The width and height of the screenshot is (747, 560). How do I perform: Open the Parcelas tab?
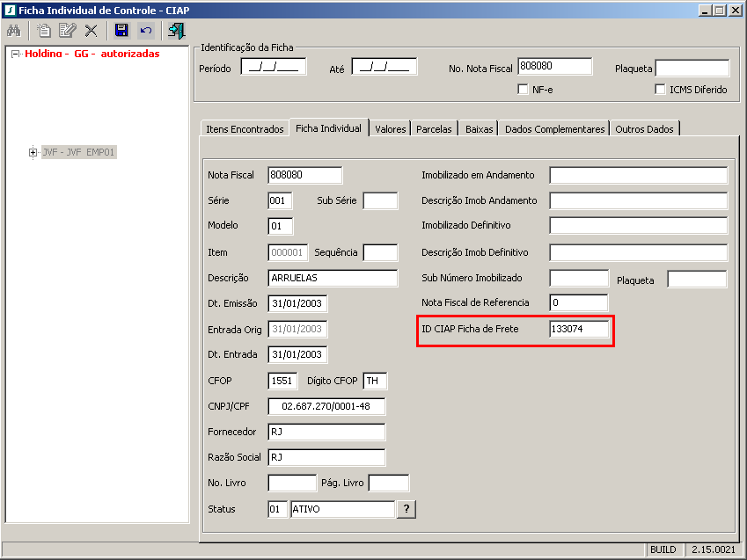click(434, 129)
